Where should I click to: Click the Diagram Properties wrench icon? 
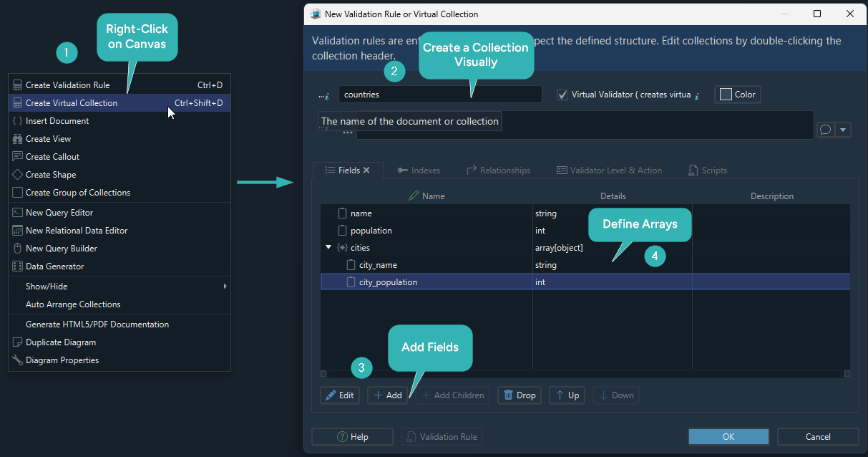tap(17, 360)
